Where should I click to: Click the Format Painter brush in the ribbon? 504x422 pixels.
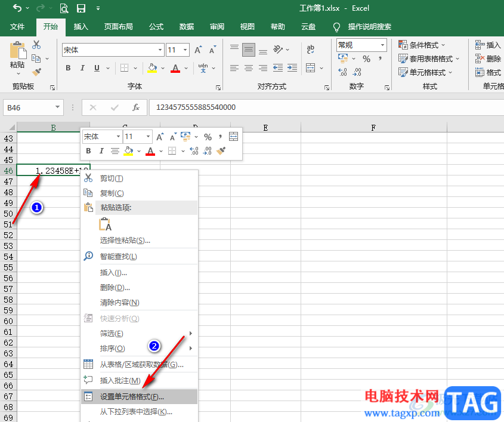pyautogui.click(x=36, y=72)
